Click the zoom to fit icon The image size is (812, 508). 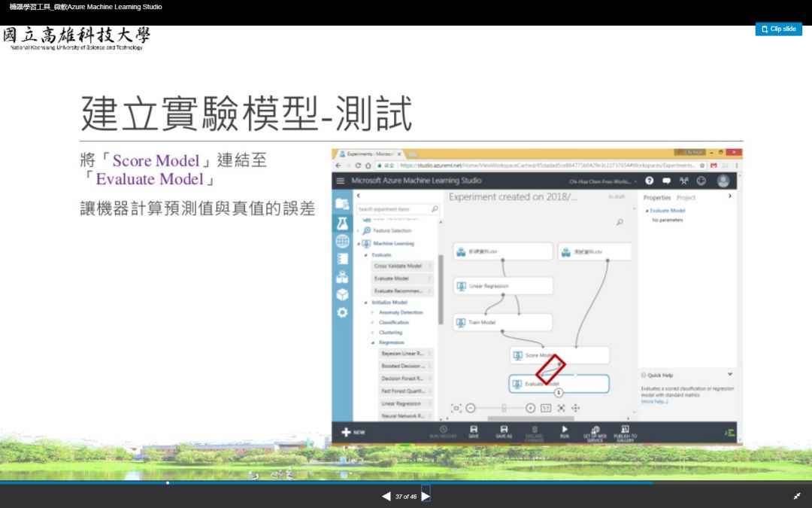click(562, 408)
